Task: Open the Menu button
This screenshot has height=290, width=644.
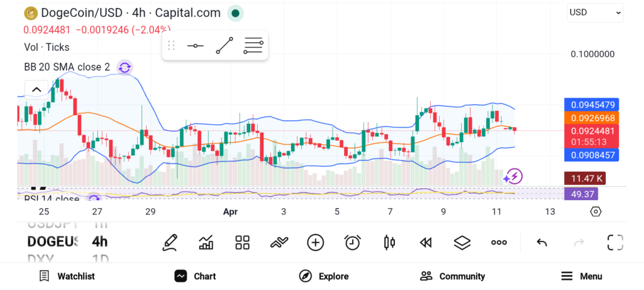Action: (581, 276)
